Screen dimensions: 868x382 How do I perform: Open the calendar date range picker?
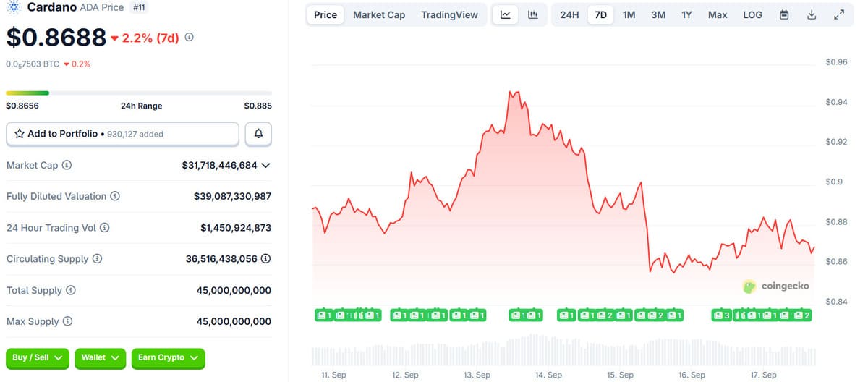(x=784, y=14)
